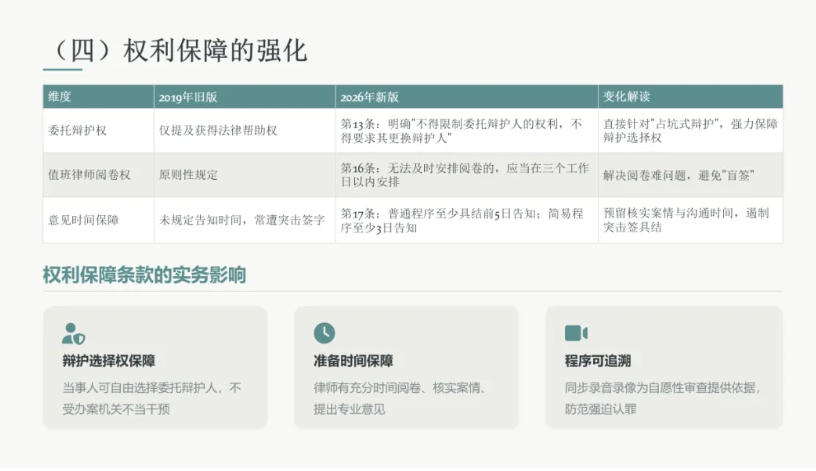Screen dimensions: 816x471
Task: Click the description 律师有充分时间阅卷
Action: [x=399, y=398]
